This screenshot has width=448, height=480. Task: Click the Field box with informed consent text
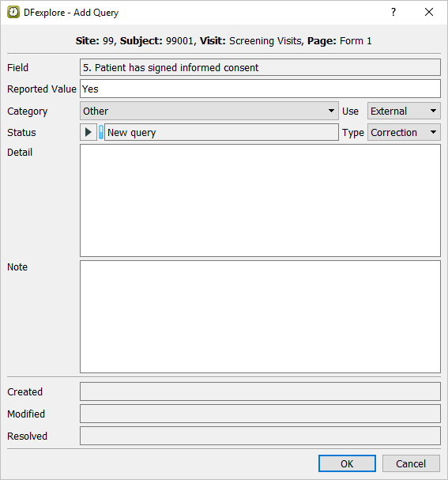tap(260, 67)
